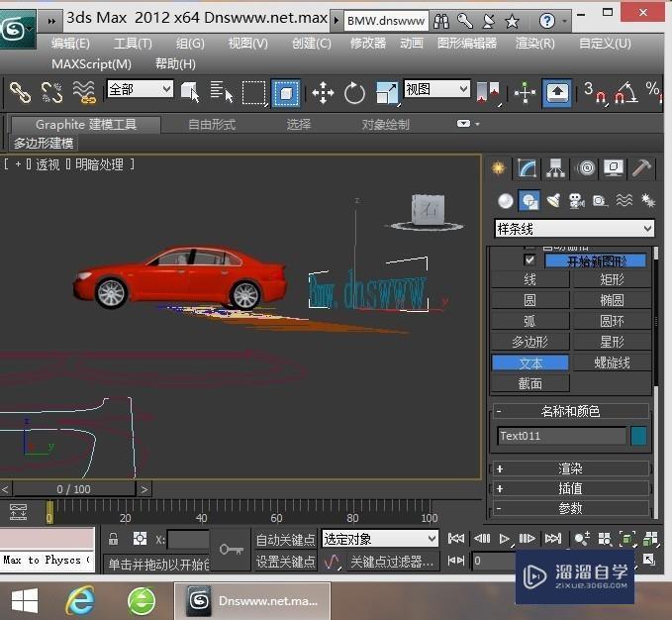Click the 螺旋线 helix button
The image size is (672, 620).
(x=612, y=362)
